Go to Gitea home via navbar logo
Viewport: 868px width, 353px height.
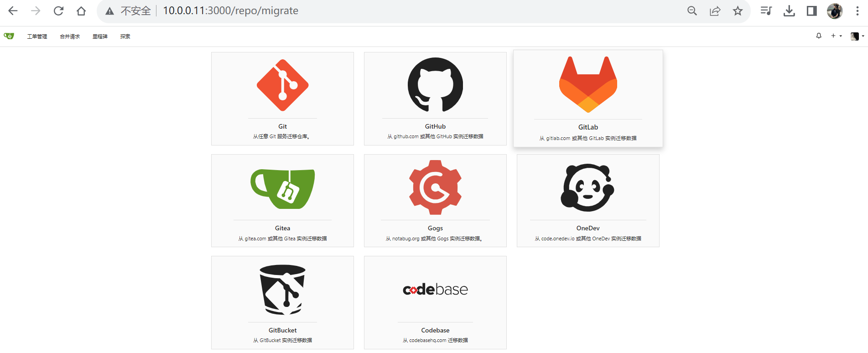[9, 36]
